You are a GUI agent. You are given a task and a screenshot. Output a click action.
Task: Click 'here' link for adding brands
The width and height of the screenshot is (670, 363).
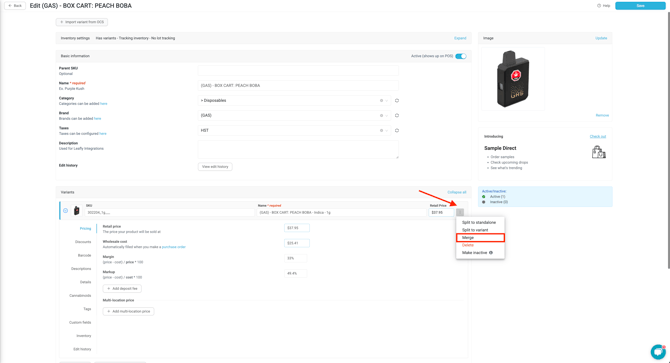97,119
